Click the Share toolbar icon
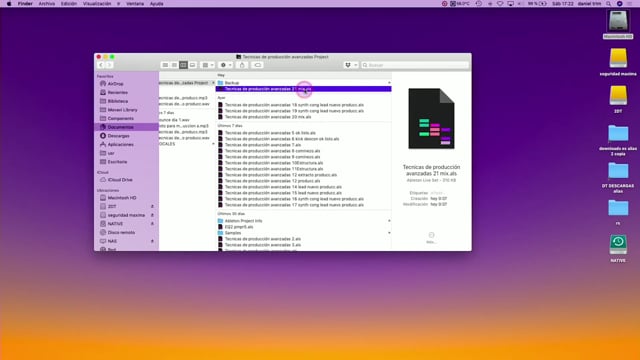The height and width of the screenshot is (360, 640). [242, 65]
